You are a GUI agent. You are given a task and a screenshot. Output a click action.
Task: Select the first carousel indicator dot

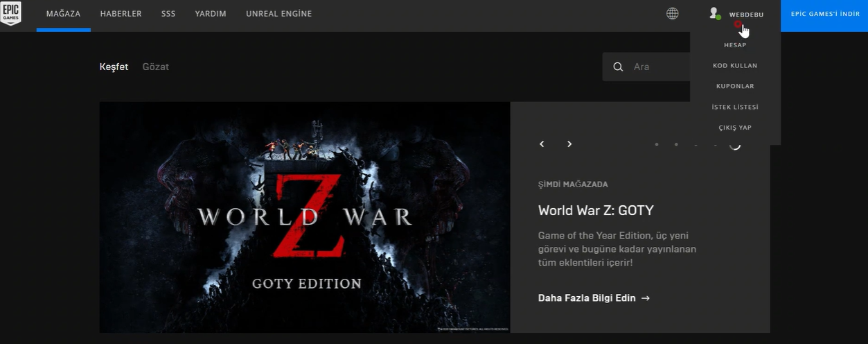point(656,144)
